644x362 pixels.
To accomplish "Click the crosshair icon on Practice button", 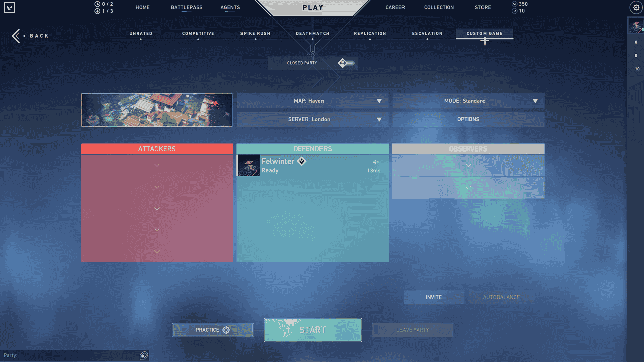I will pyautogui.click(x=226, y=330).
